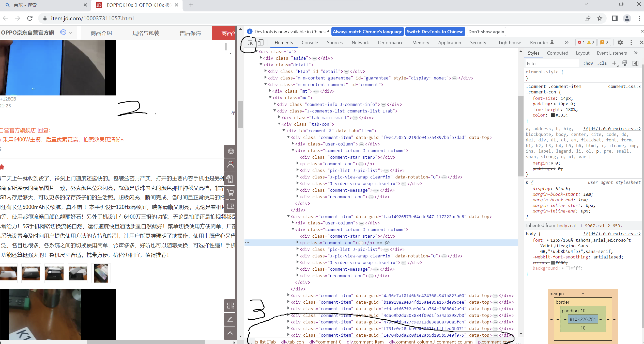Viewport: 644px width, 344px height.
Task: Open Event Listeners tab
Action: pos(612,53)
